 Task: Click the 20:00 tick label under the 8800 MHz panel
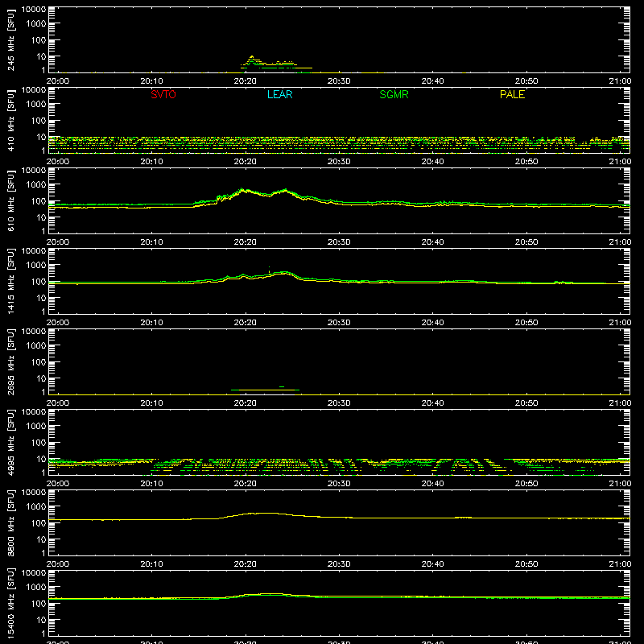57,564
